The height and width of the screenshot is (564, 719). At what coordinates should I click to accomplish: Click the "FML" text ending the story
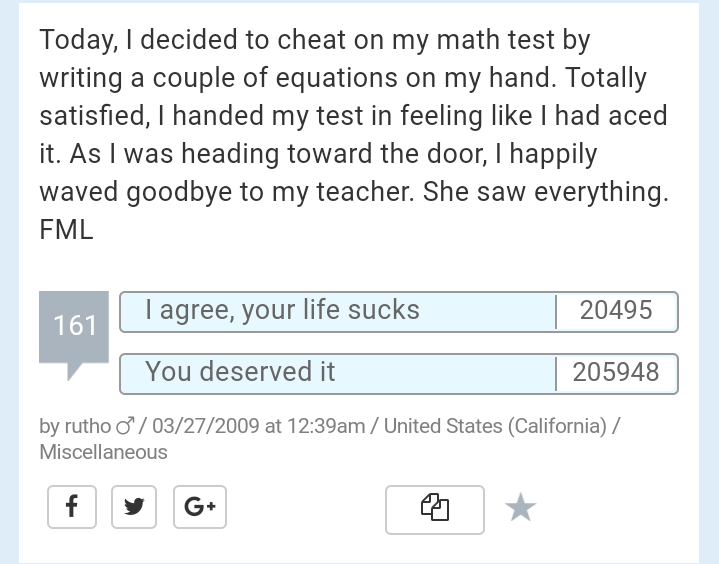[66, 230]
